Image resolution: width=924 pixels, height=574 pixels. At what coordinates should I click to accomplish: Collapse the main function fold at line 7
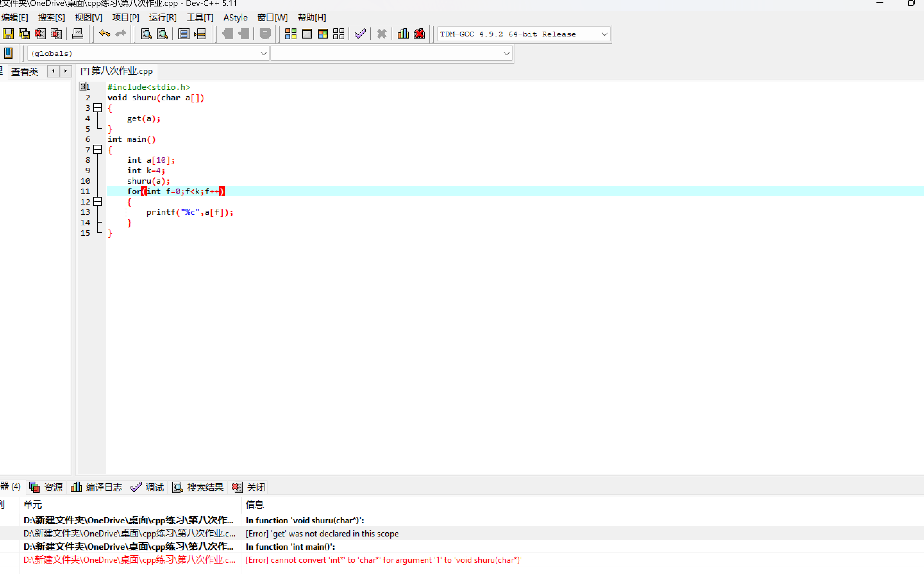(x=98, y=150)
